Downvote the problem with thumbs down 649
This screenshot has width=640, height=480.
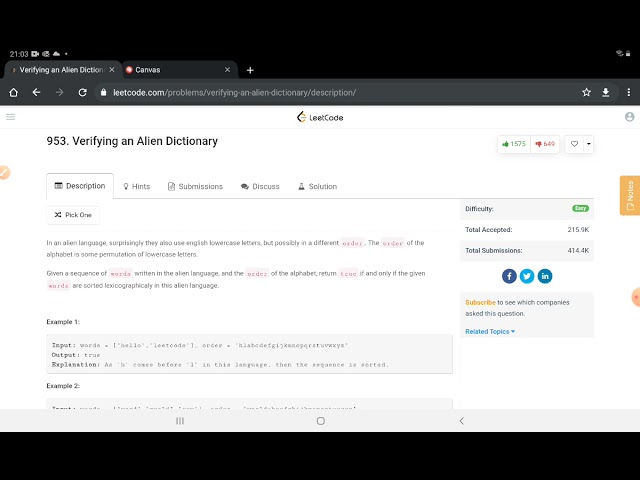point(545,144)
